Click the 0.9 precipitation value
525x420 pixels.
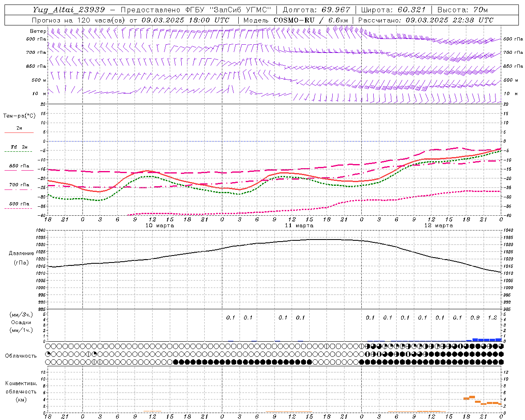pyautogui.click(x=475, y=317)
